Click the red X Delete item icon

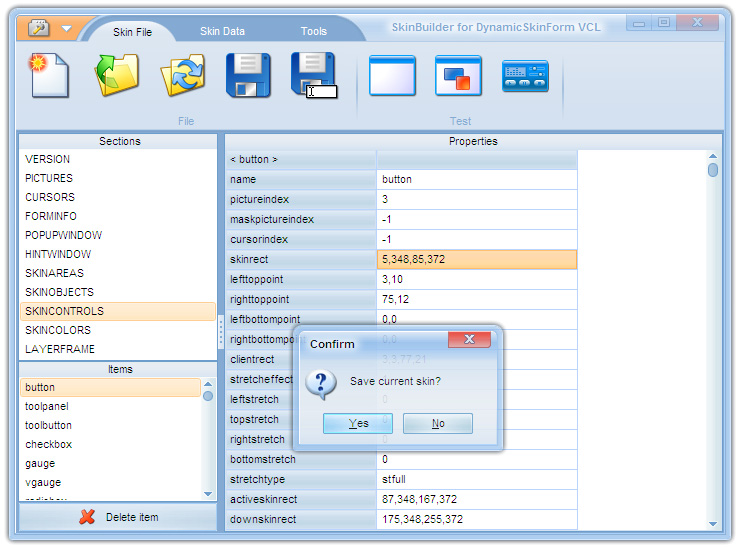[87, 517]
